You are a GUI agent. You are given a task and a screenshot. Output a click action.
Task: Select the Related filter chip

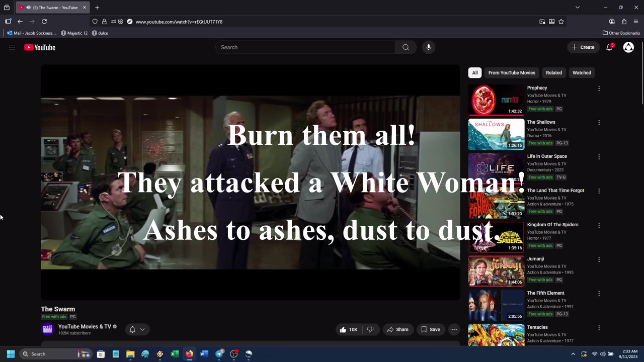(554, 73)
